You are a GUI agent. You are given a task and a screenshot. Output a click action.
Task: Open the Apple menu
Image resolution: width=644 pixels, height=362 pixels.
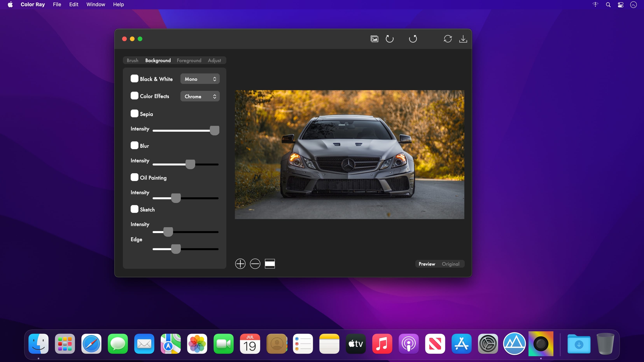[10, 4]
